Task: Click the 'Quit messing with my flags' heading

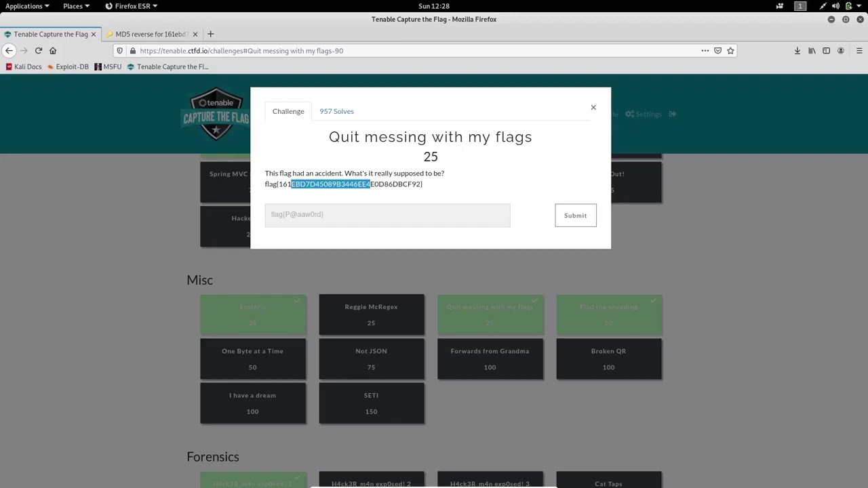Action: click(431, 137)
